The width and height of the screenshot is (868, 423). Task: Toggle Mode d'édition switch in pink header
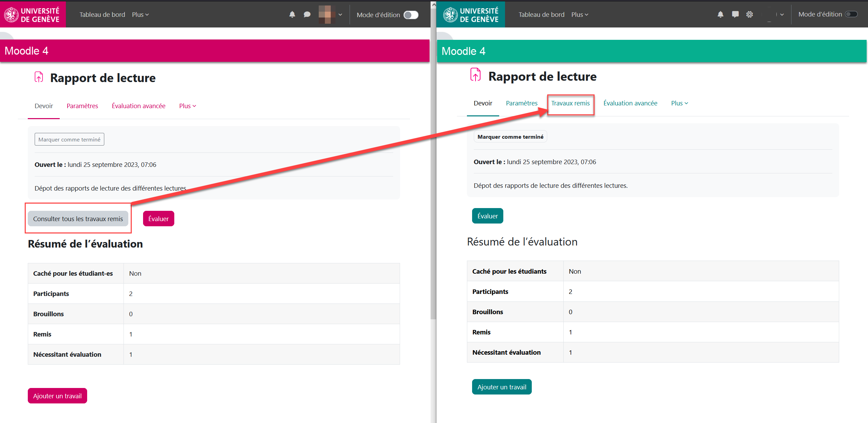coord(411,15)
